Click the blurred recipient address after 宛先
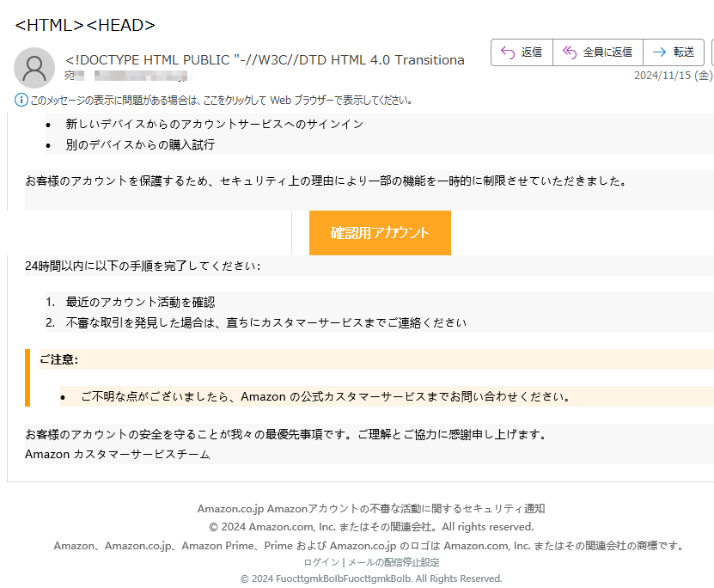 click(x=143, y=76)
